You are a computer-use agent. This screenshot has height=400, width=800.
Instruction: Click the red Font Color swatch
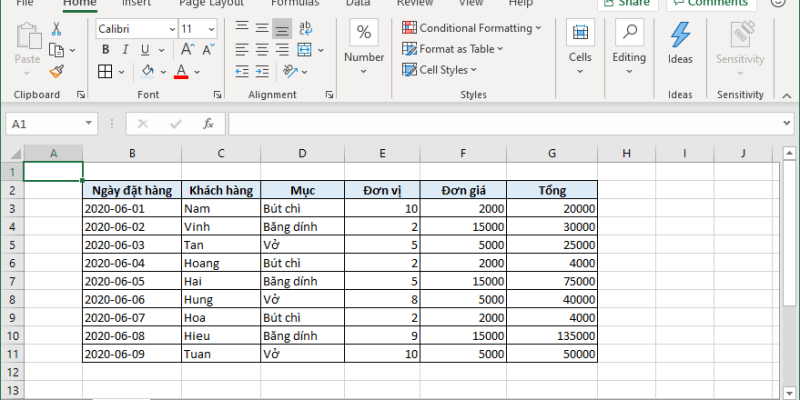(x=181, y=72)
